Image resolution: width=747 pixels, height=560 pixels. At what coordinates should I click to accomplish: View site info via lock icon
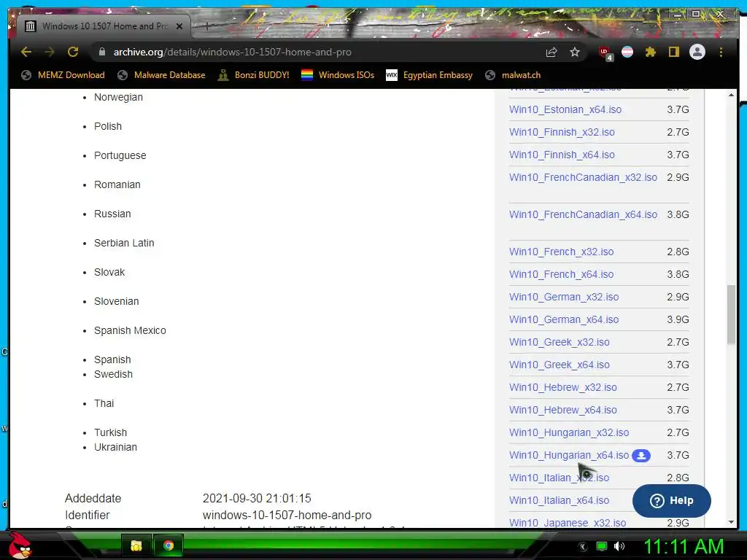[x=101, y=52]
